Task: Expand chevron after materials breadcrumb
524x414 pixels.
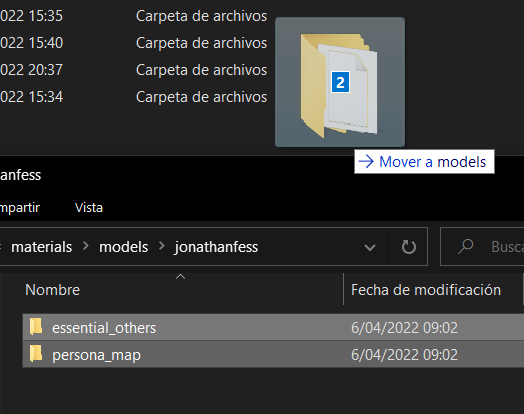Action: pos(86,246)
